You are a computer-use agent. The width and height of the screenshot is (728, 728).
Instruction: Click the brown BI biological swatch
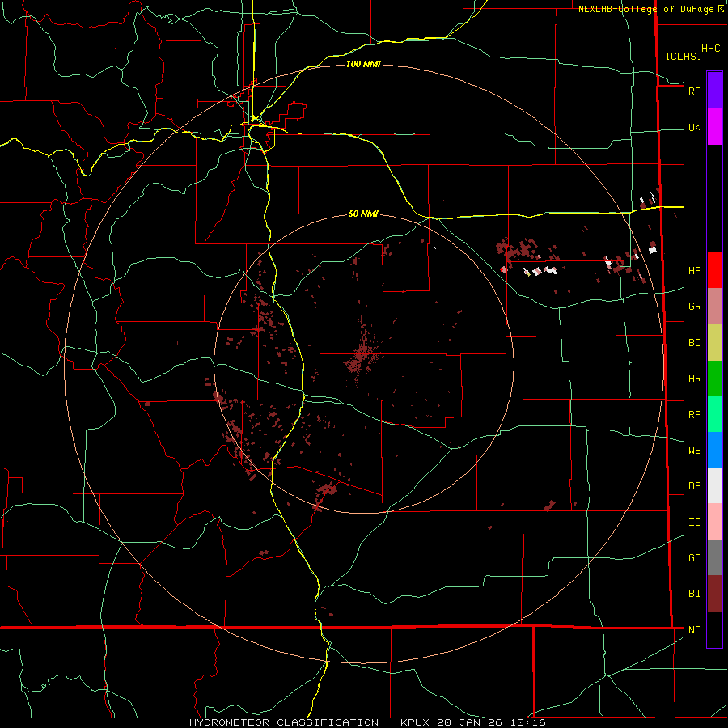(x=714, y=594)
